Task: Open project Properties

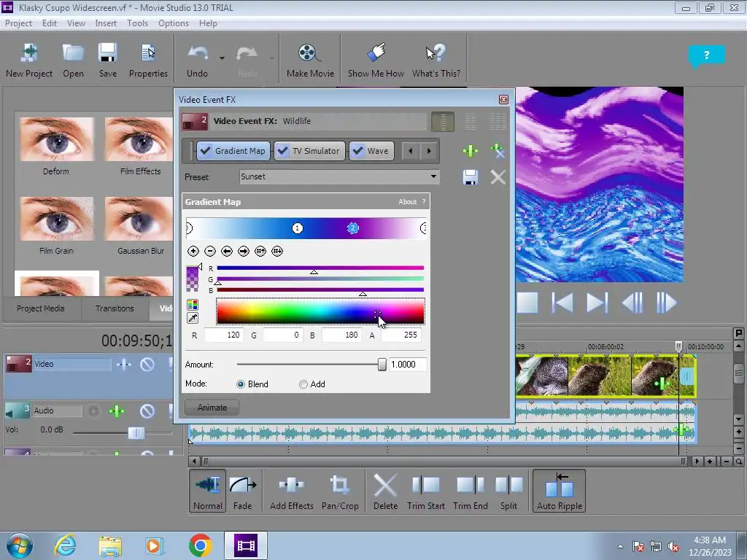Action: pyautogui.click(x=148, y=61)
